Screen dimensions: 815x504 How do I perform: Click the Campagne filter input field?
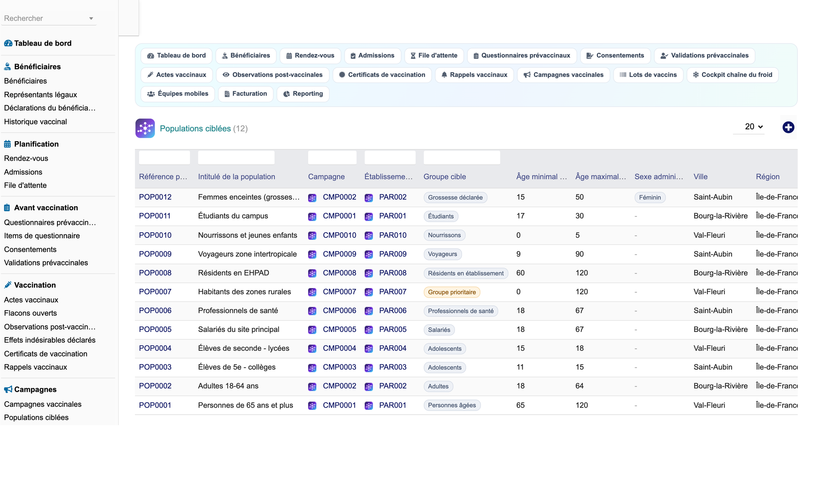[332, 158]
